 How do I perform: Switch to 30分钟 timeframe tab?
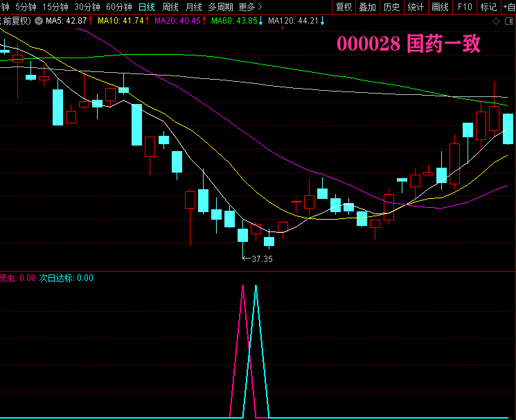point(87,7)
